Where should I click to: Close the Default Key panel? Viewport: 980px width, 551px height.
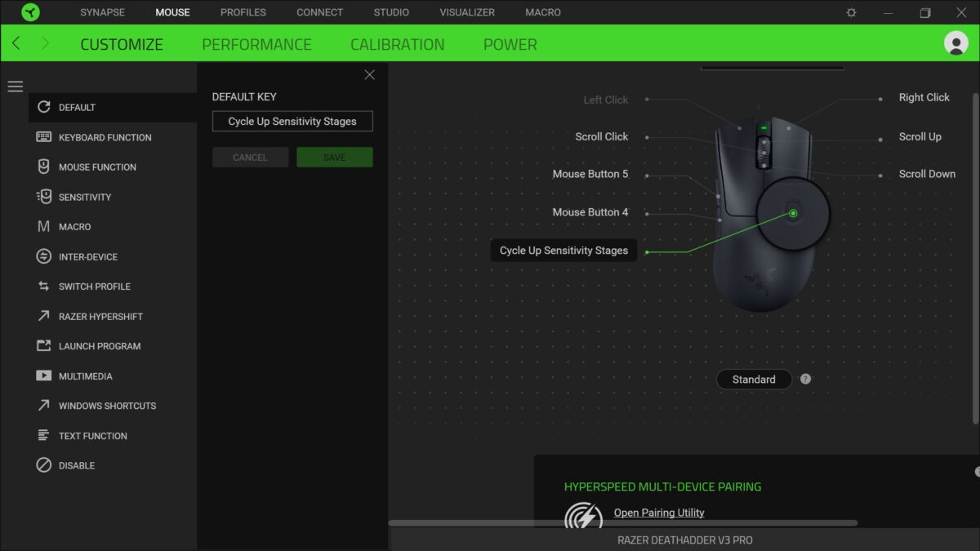pyautogui.click(x=369, y=74)
